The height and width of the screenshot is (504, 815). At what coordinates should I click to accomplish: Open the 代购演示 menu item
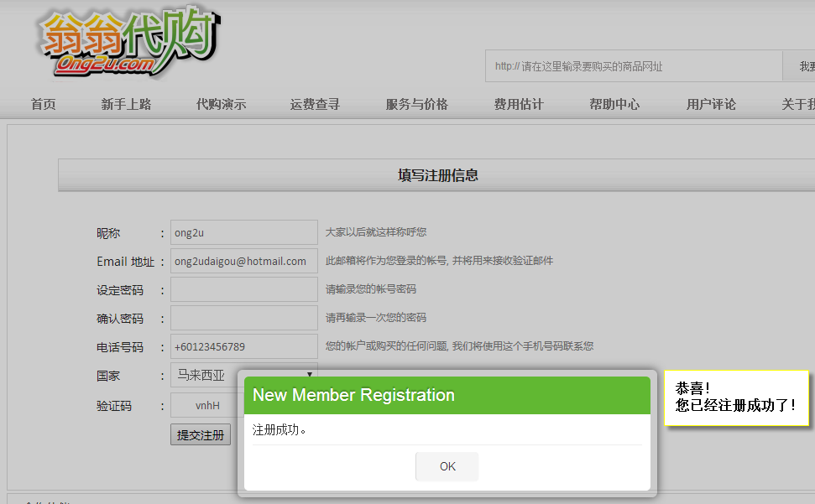coord(221,104)
